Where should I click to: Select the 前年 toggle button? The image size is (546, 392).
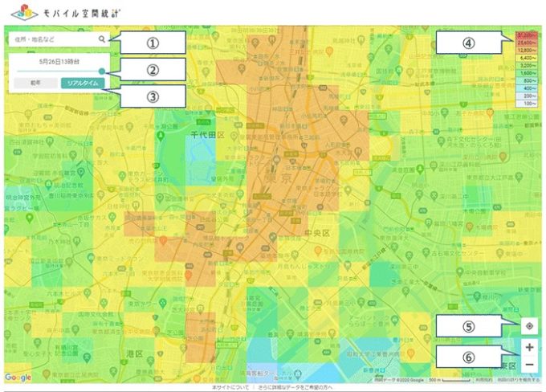coord(35,83)
